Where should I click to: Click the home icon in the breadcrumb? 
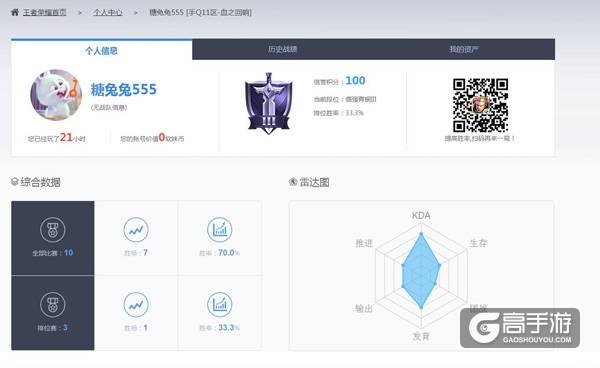click(15, 12)
